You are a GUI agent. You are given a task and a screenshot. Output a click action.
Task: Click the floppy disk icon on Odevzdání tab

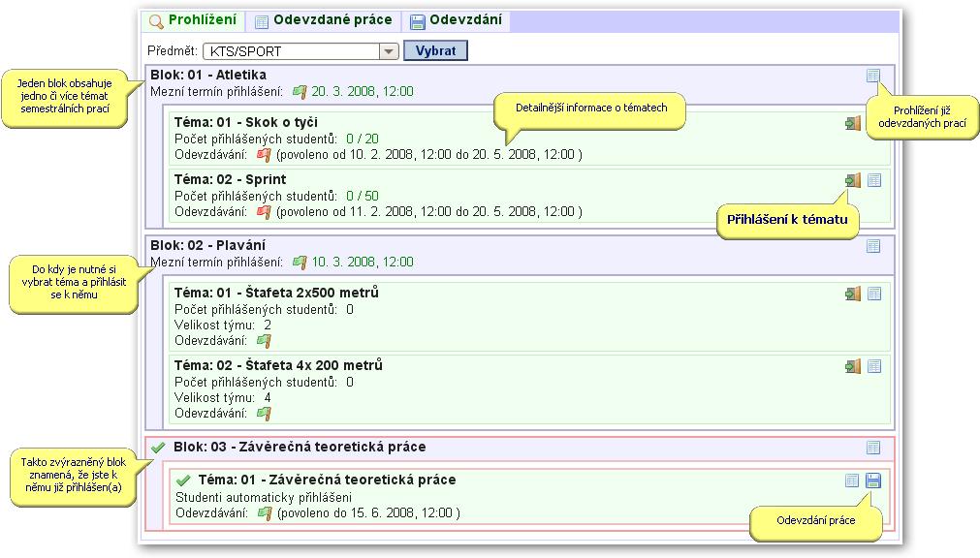tap(418, 22)
